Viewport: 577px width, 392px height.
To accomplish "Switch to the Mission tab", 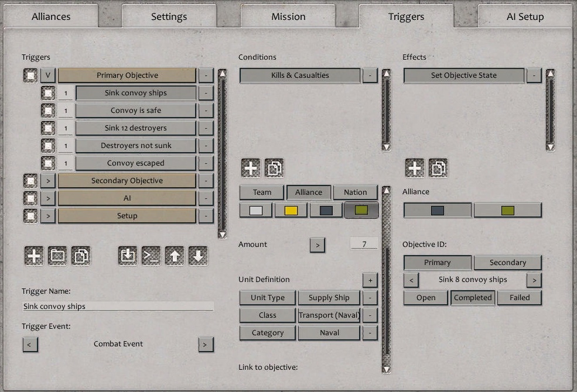I will pos(288,16).
